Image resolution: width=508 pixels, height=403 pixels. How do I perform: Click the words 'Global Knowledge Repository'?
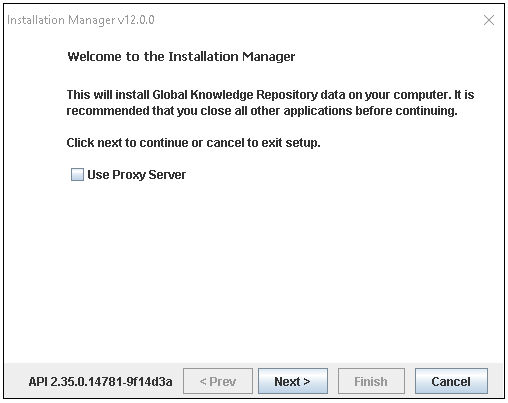pyautogui.click(x=235, y=95)
